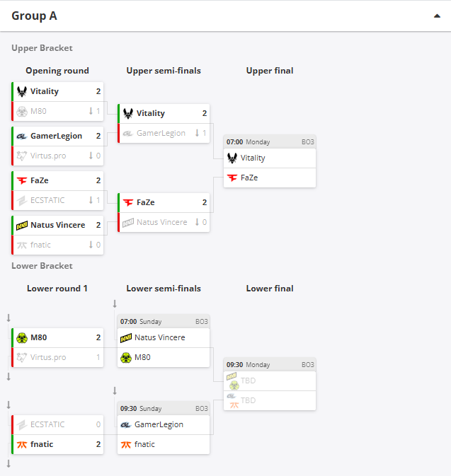
Task: Open Virtus.pro link in opening round
Action: [x=48, y=156]
